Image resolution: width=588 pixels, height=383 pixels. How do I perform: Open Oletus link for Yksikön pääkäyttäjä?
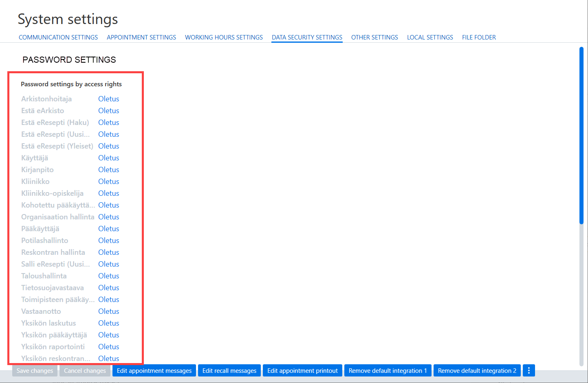coord(108,335)
